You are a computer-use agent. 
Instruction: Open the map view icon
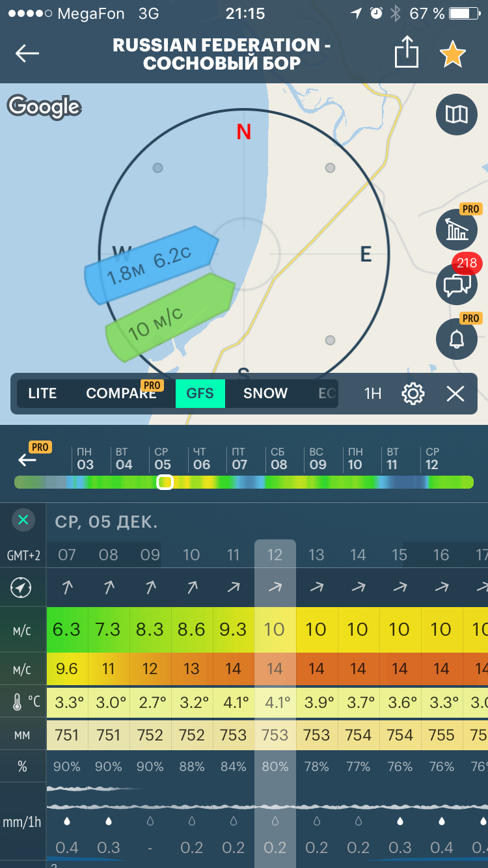[x=456, y=115]
